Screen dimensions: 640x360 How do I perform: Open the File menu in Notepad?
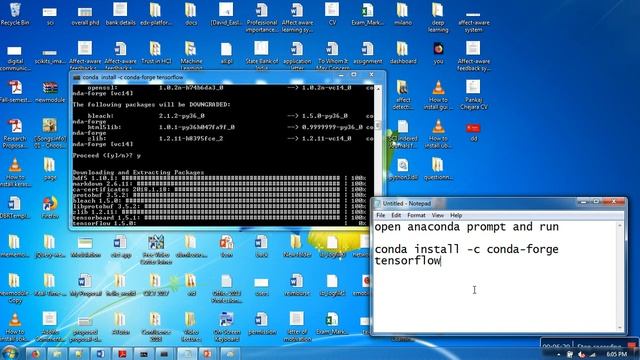pos(380,215)
